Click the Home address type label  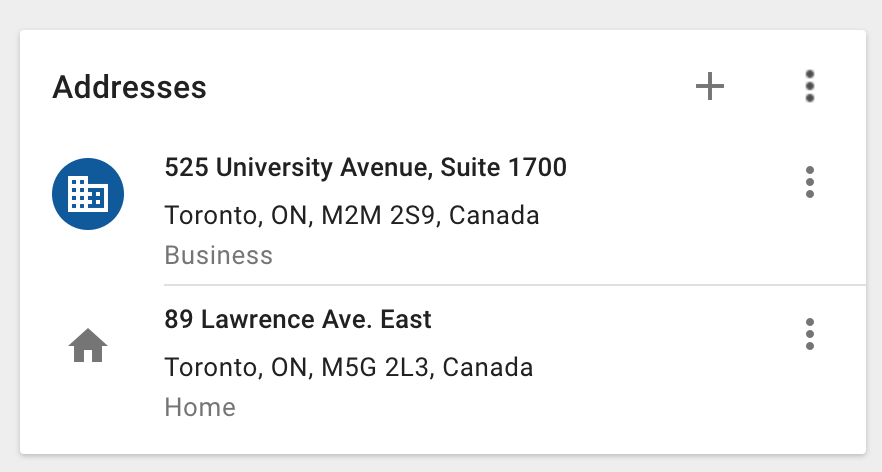(x=200, y=407)
